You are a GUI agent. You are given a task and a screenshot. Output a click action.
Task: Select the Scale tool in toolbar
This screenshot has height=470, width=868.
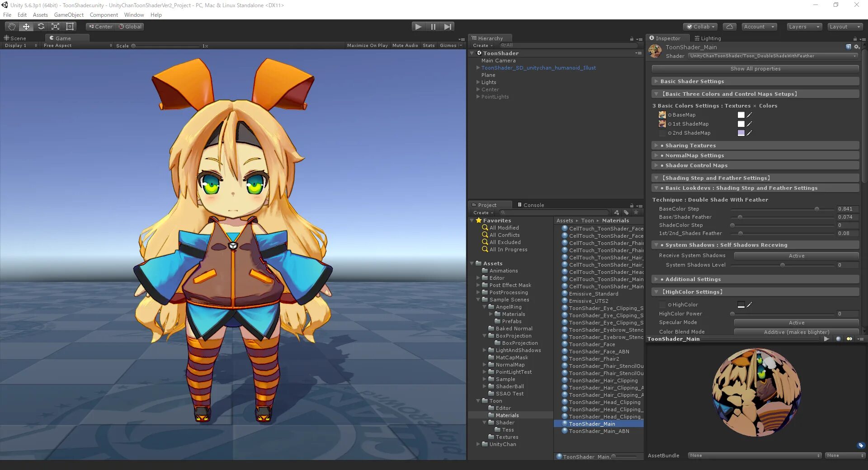(55, 27)
